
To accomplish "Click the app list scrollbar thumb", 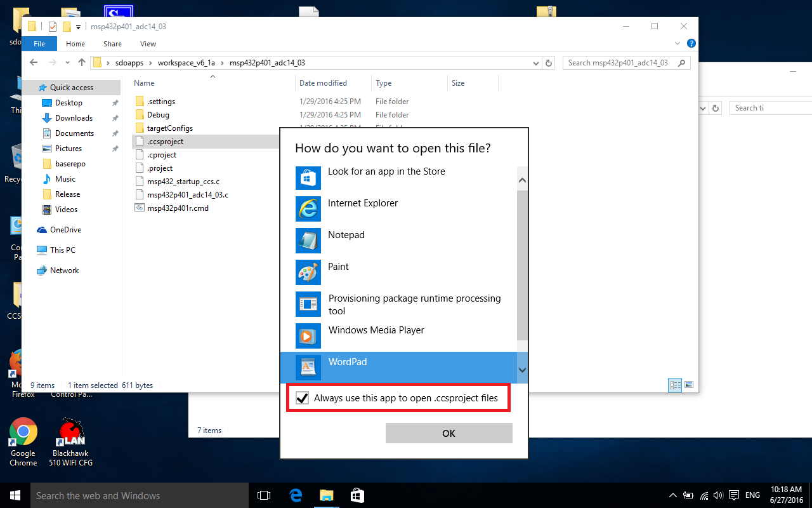I will (523, 265).
